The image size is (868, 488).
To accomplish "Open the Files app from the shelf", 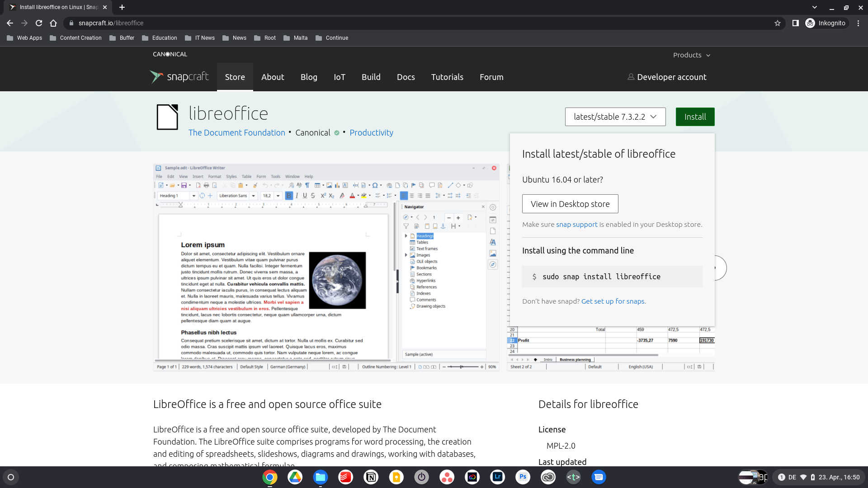I will click(x=321, y=477).
